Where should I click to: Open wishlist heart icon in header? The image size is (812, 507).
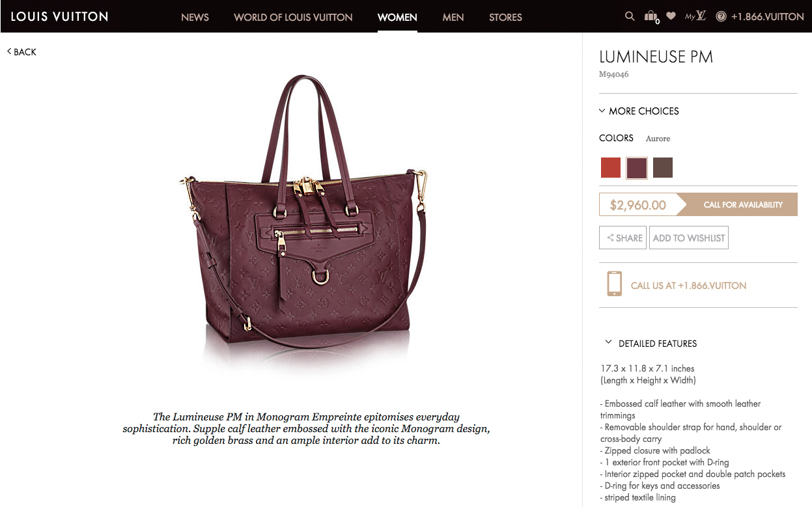click(x=671, y=16)
